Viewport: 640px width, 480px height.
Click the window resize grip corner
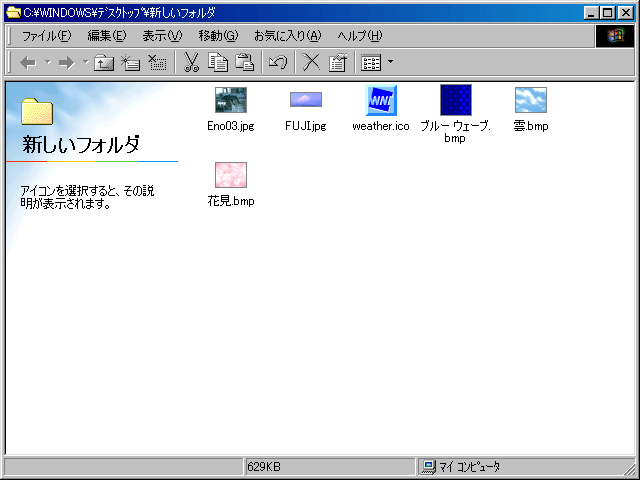pyautogui.click(x=629, y=469)
